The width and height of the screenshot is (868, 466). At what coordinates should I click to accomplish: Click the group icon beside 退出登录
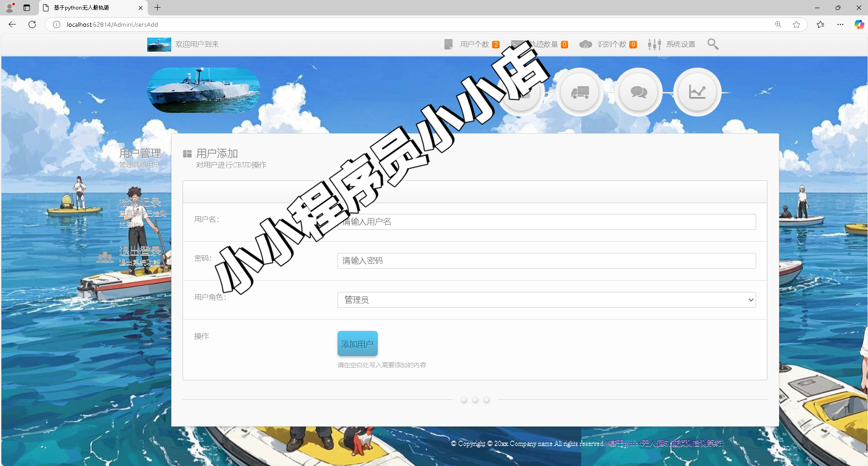(x=105, y=257)
